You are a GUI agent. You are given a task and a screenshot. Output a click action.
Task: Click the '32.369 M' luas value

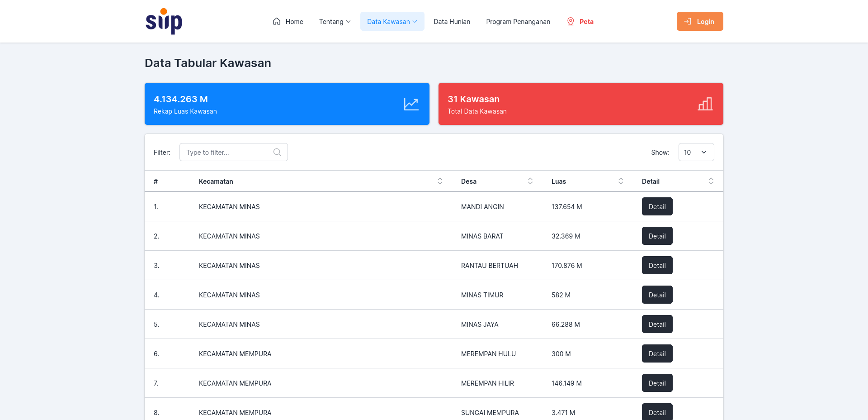pos(566,236)
